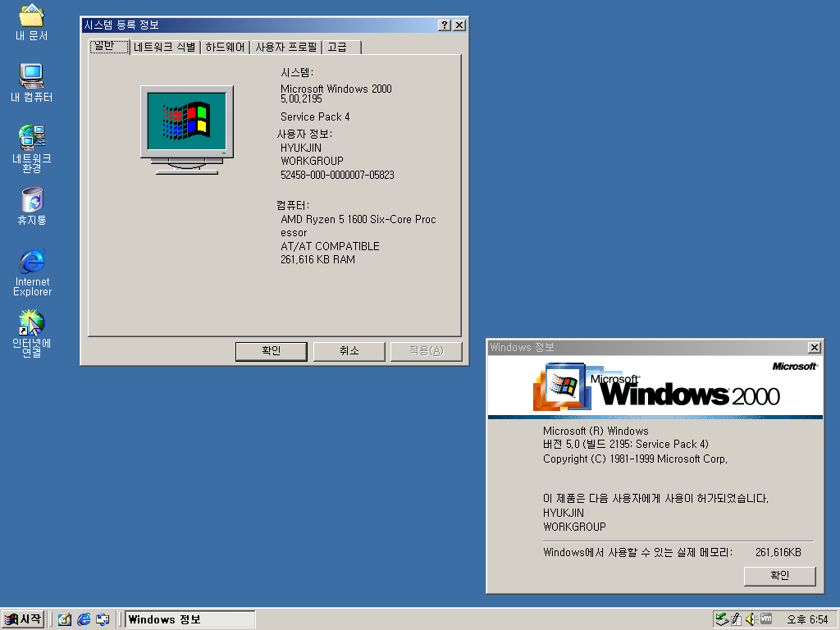Viewport: 840px width, 630px height.
Task: Click the Microsoft (R) Windows text line
Action: [596, 431]
